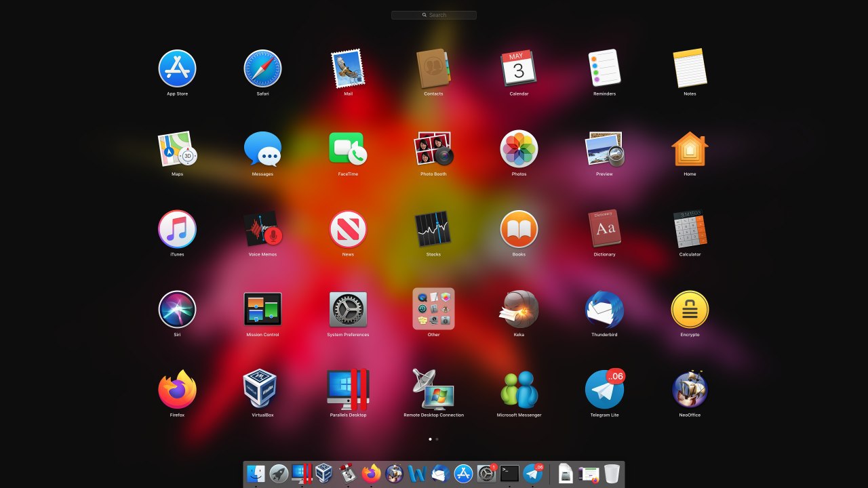
Task: Launch the Preview app
Action: tap(604, 148)
